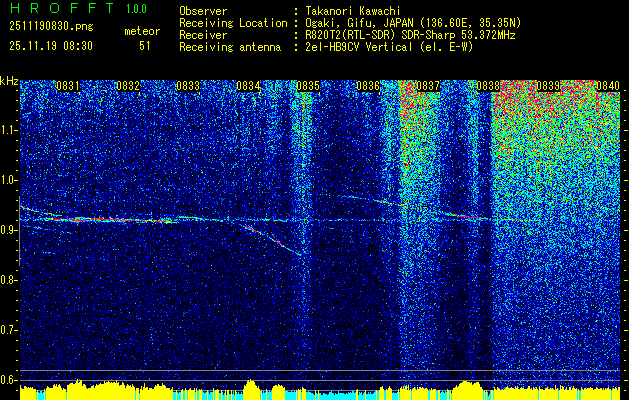Click the 0.6 kHz axis label

(x=9, y=380)
